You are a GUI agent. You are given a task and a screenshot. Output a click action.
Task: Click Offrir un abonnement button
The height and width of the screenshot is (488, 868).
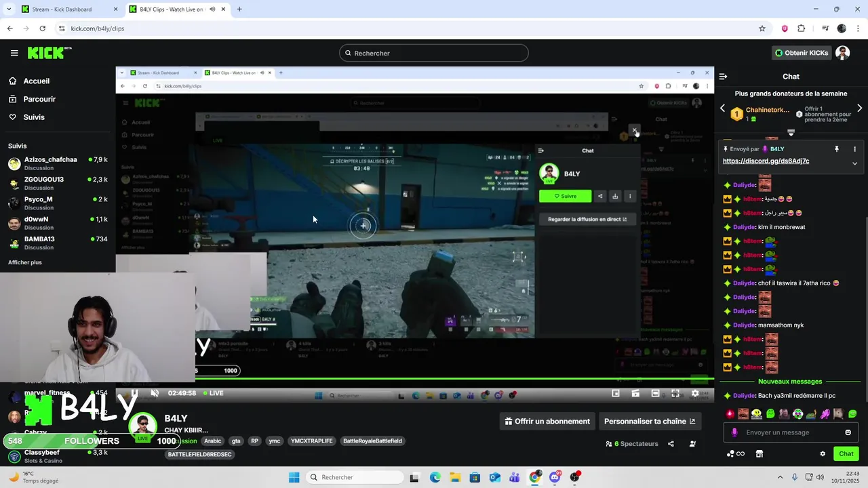click(547, 421)
